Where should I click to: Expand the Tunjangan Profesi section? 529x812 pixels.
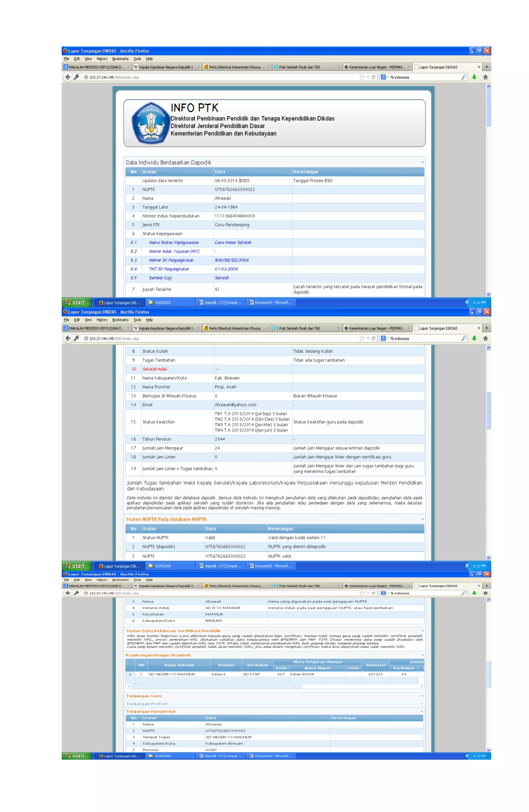pyautogui.click(x=422, y=703)
